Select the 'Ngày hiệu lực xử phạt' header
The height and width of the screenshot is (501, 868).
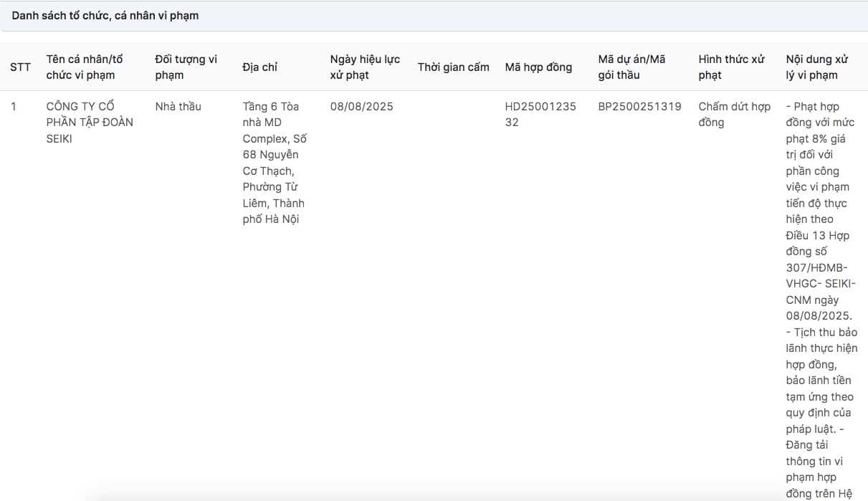[365, 67]
